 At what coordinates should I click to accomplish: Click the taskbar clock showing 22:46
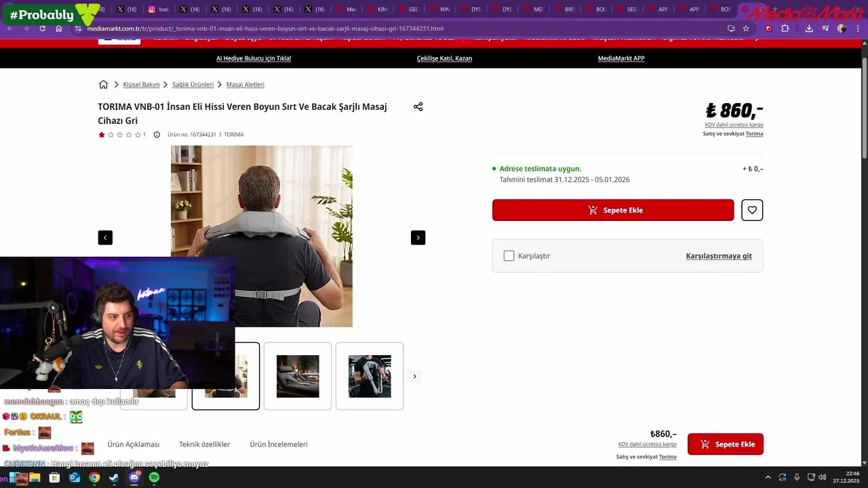[x=846, y=477]
